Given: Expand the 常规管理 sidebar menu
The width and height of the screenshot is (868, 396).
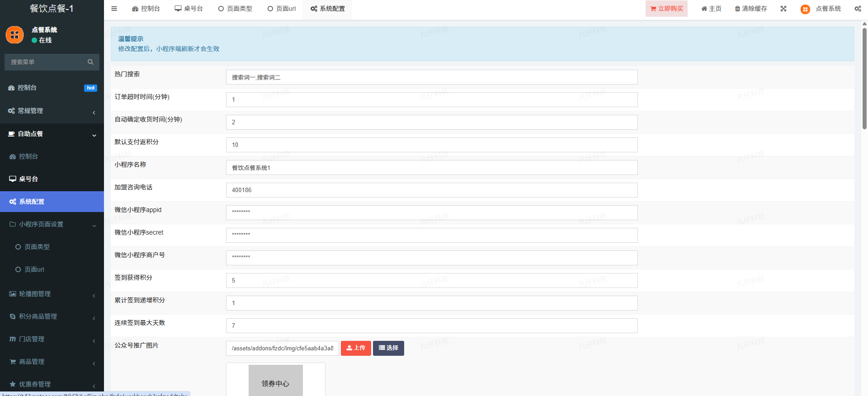Looking at the screenshot, I should click(52, 111).
